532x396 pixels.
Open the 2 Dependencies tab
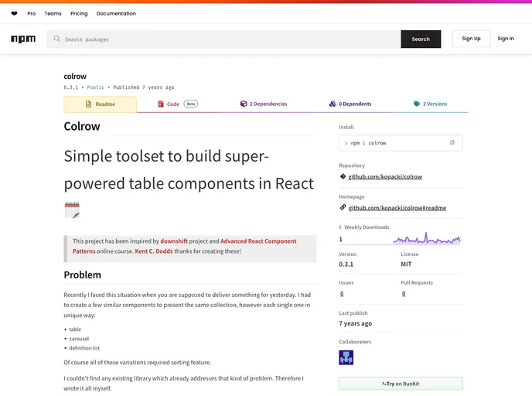(x=263, y=104)
